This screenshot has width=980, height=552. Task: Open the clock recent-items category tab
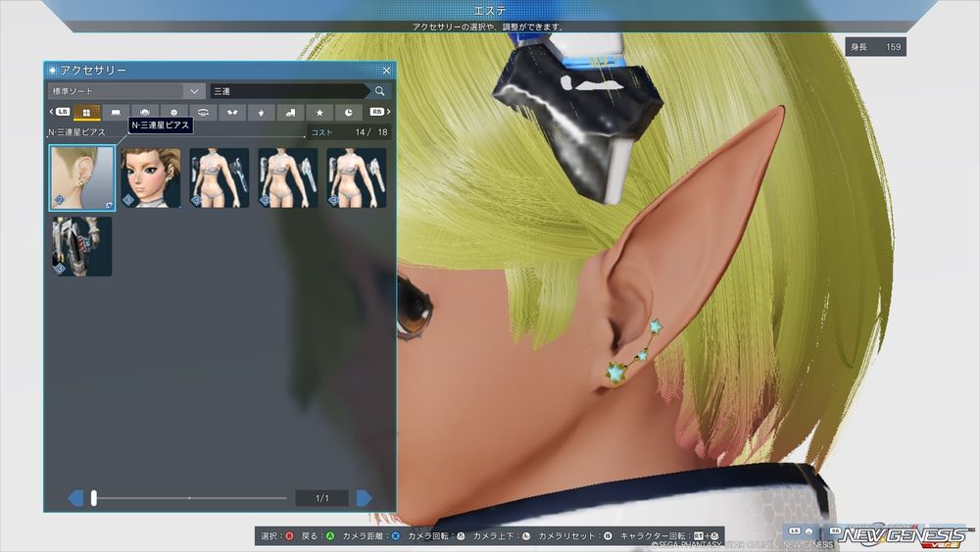click(348, 113)
